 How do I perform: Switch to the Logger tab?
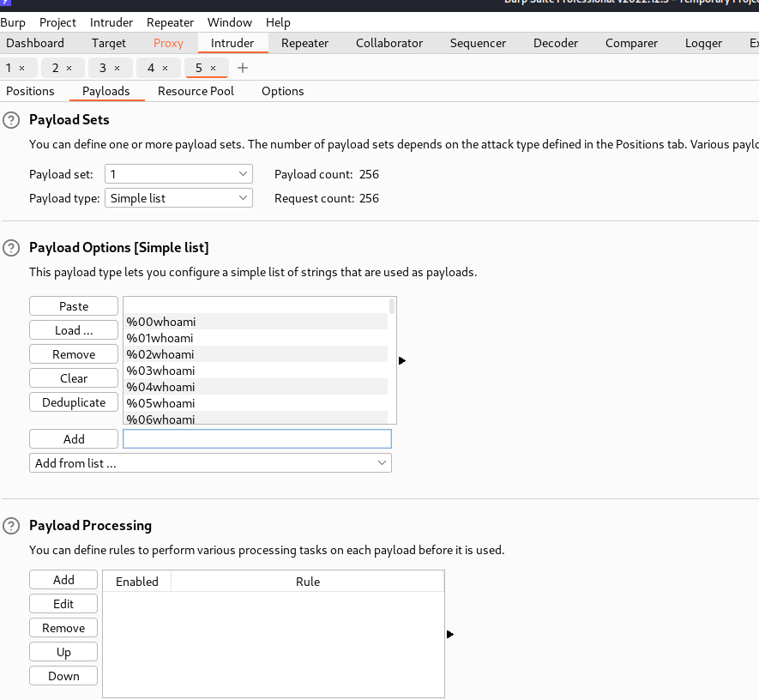[x=703, y=43]
